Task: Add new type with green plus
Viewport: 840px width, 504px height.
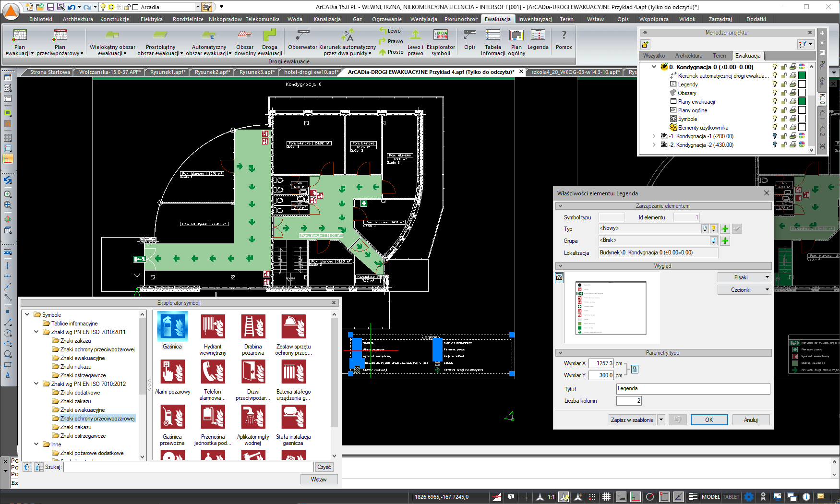Action: (x=725, y=228)
